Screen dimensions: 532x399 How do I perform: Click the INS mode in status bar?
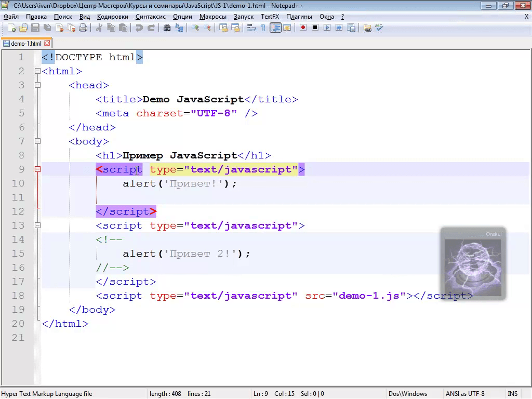[x=513, y=394]
